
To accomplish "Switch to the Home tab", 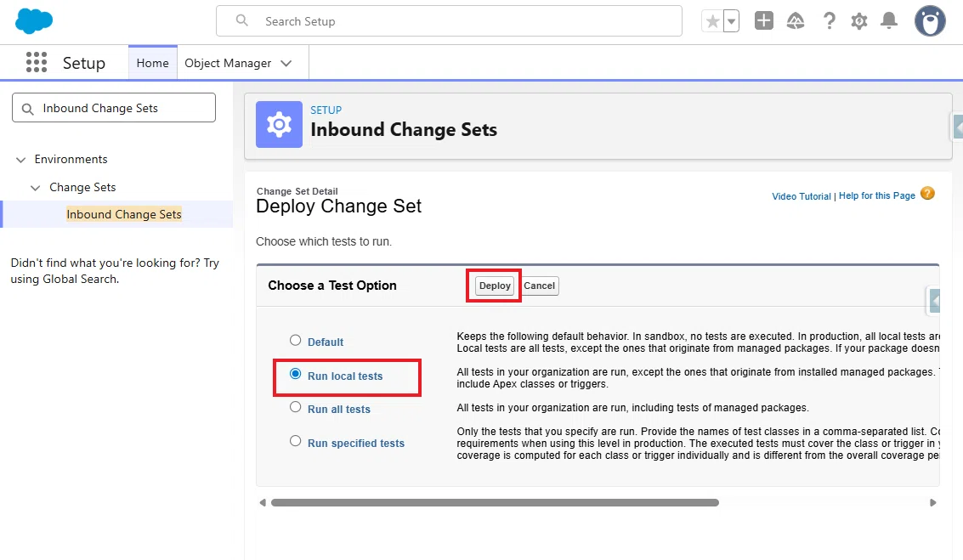I will tap(152, 63).
